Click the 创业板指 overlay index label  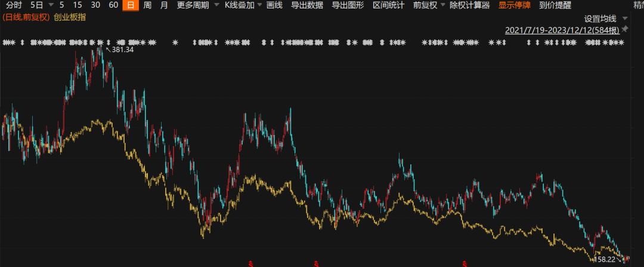[x=70, y=17]
